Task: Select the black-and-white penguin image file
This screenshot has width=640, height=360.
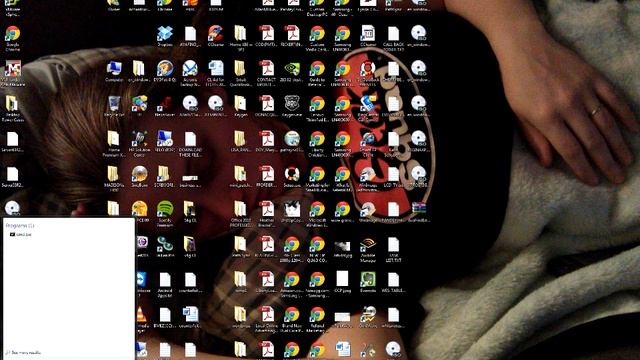Action: pos(292,211)
